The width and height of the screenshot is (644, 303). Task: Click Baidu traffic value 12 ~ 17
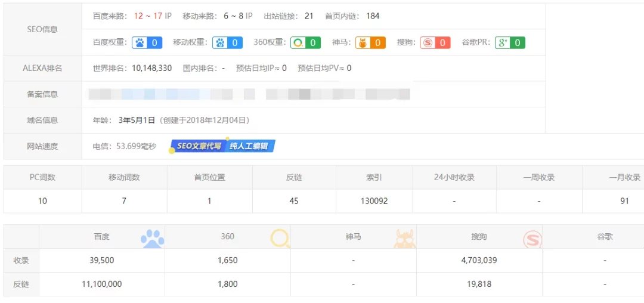pos(148,16)
